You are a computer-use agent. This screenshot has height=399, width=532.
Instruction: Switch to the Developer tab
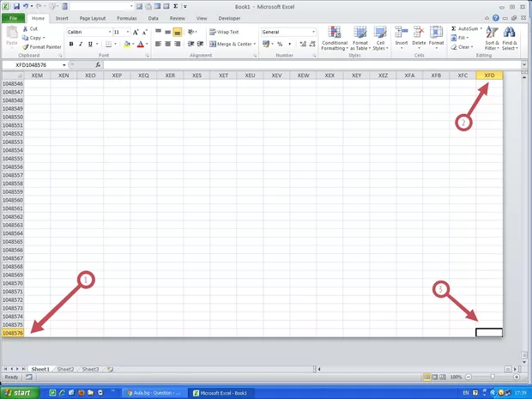tap(229, 18)
